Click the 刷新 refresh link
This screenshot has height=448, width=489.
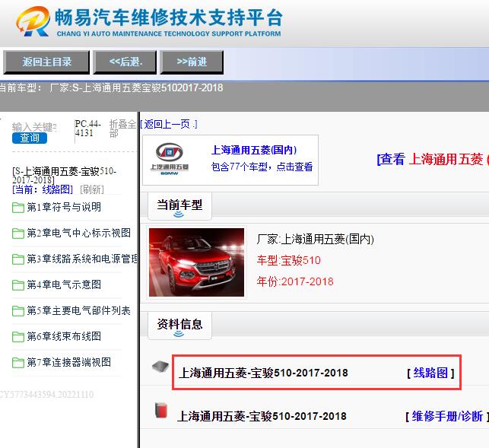click(x=92, y=189)
